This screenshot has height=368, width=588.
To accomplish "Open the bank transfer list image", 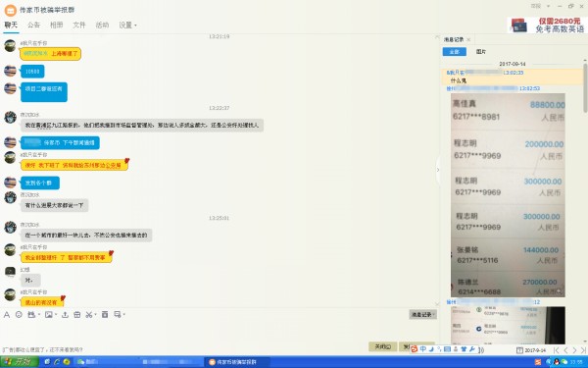I will pos(508,195).
